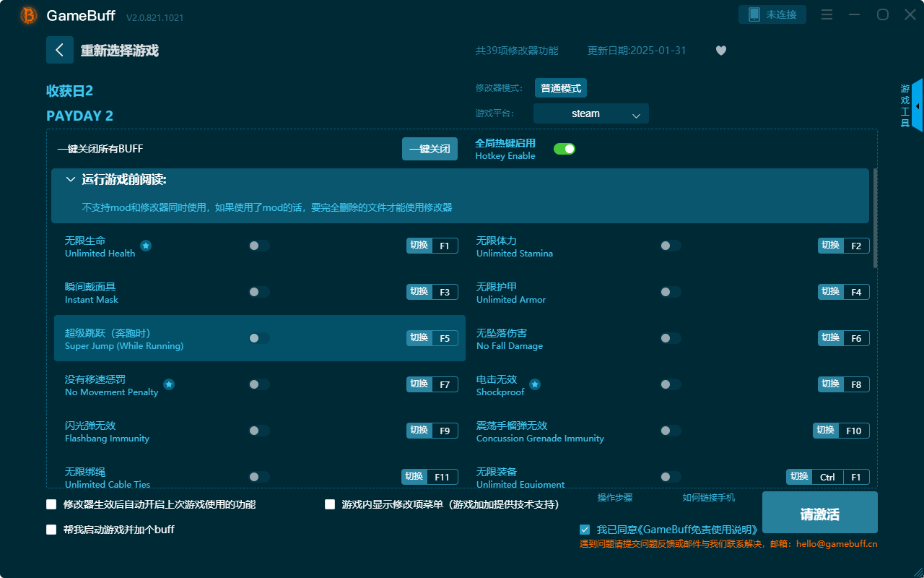Viewport: 924px width, 578px height.
Task: Click the star badge beside Shockproof
Action: point(535,385)
